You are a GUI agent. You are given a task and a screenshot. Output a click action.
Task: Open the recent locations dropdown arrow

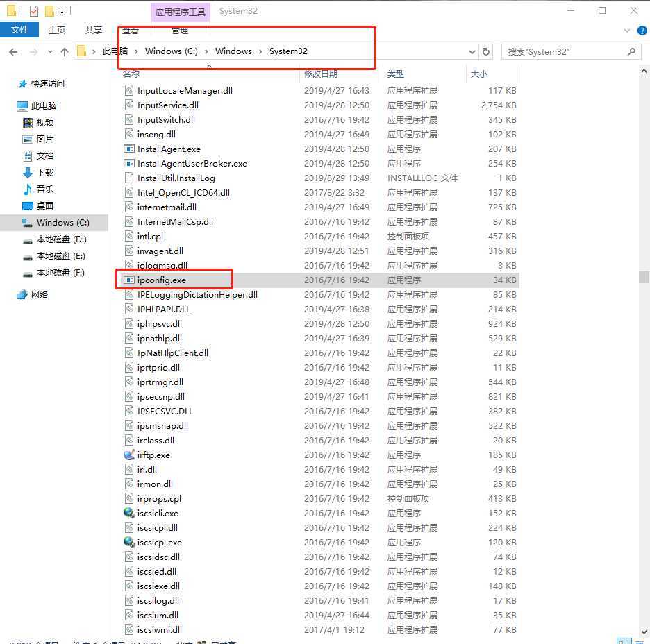point(50,52)
